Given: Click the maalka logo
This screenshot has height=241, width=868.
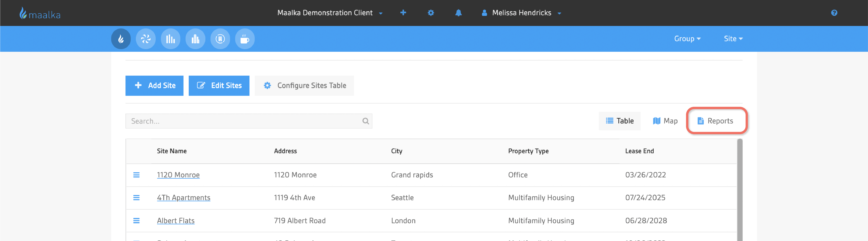Looking at the screenshot, I should tap(40, 13).
